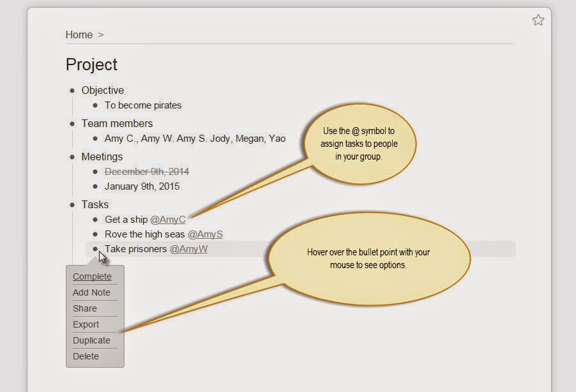The image size is (576, 392).
Task: Select Add Note in the popup menu
Action: (x=91, y=292)
